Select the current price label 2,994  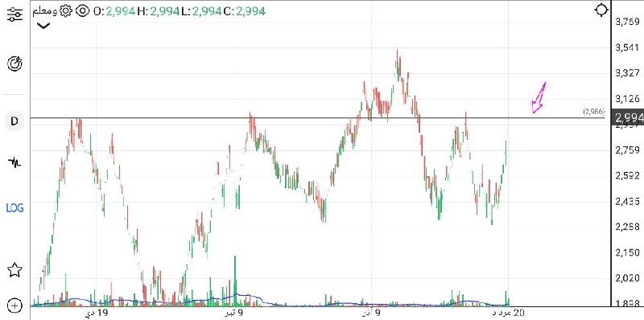628,118
